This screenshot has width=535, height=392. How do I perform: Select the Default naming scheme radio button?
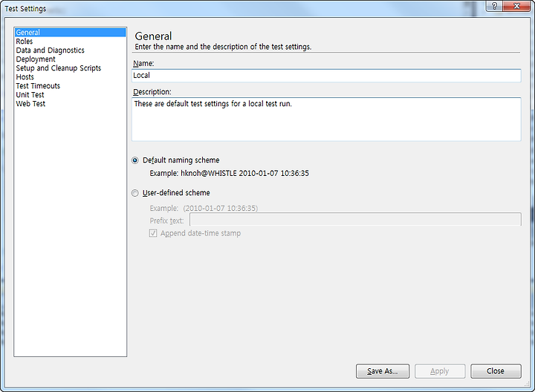click(x=135, y=160)
